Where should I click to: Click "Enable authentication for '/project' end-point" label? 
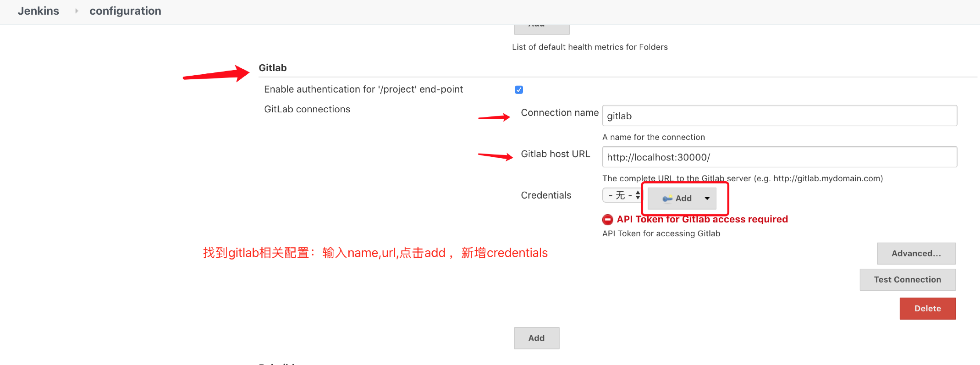[x=363, y=89]
